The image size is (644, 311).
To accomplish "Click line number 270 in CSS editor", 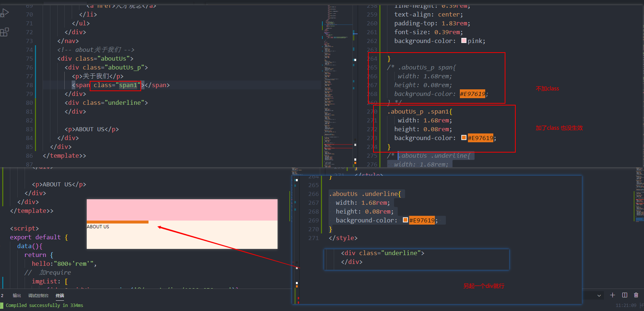I will [372, 112].
